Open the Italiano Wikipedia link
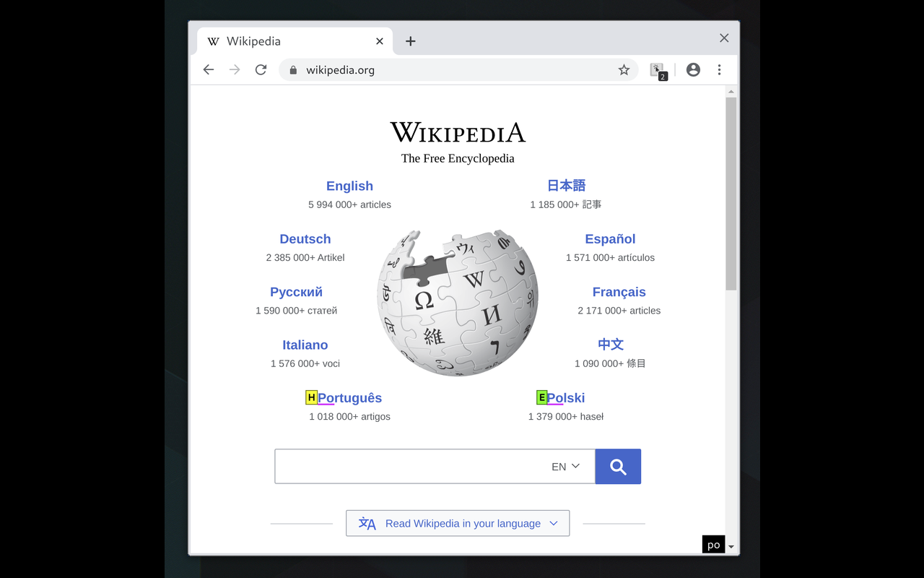The image size is (924, 578). point(305,345)
